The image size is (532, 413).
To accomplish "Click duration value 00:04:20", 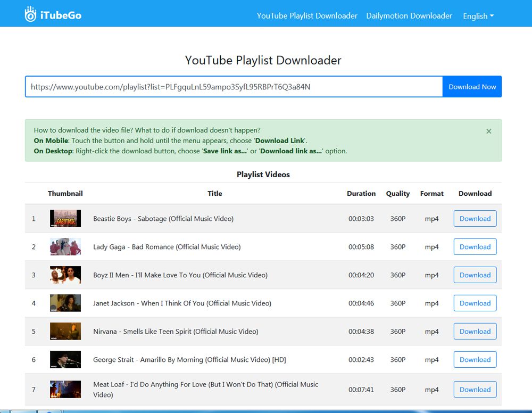I will 361,275.
